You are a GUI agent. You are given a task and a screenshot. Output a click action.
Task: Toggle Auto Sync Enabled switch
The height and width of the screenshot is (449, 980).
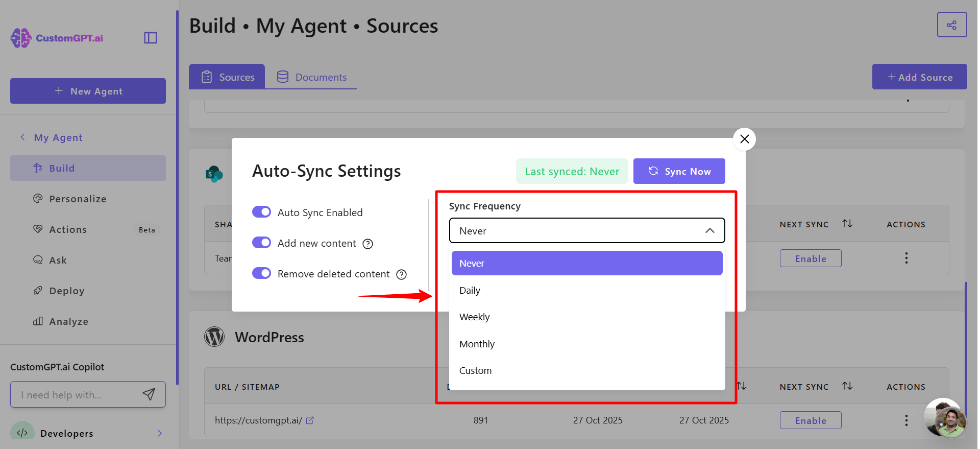click(x=262, y=212)
